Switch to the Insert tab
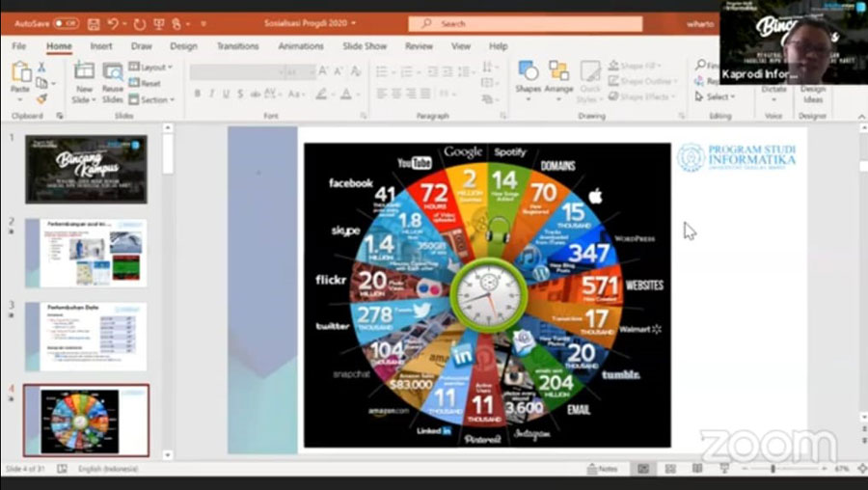 [x=101, y=46]
